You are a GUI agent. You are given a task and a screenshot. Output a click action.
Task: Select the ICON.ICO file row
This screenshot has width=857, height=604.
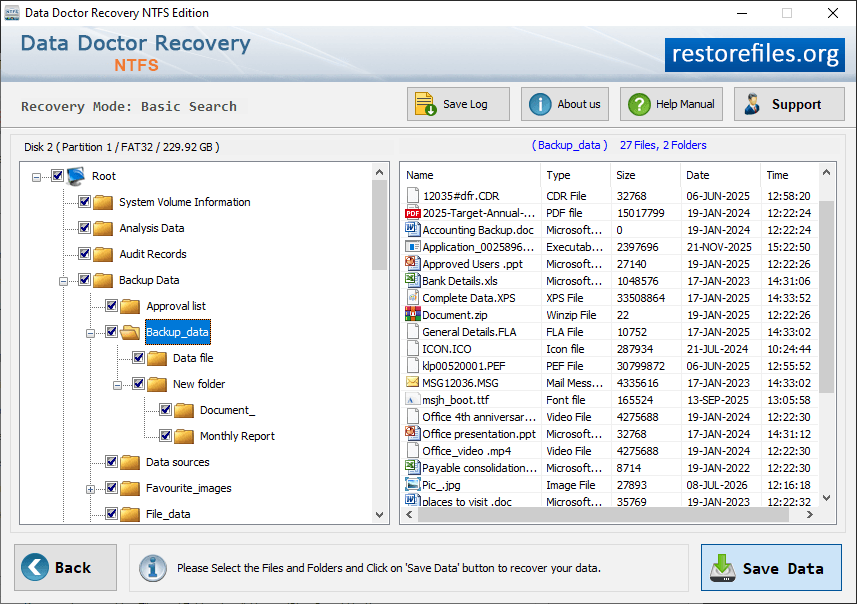point(611,349)
